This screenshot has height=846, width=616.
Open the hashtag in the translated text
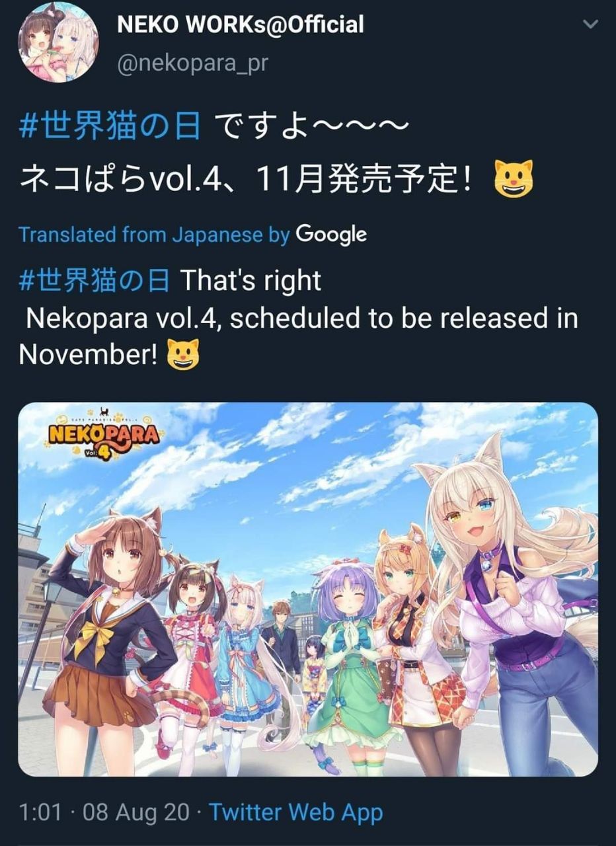(95, 280)
